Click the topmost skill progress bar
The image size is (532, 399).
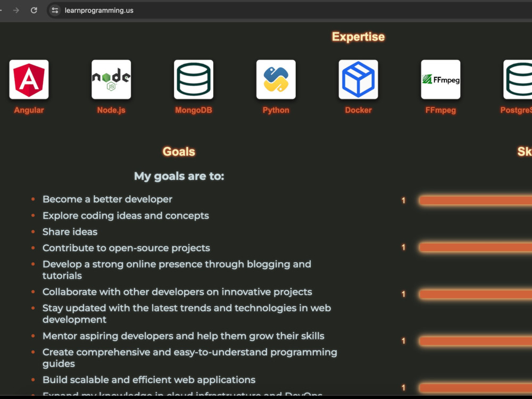[475, 201]
